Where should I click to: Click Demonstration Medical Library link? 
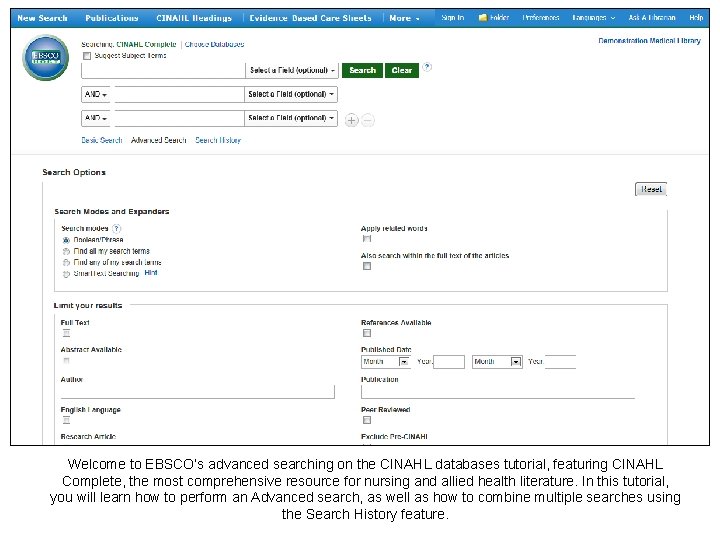649,40
